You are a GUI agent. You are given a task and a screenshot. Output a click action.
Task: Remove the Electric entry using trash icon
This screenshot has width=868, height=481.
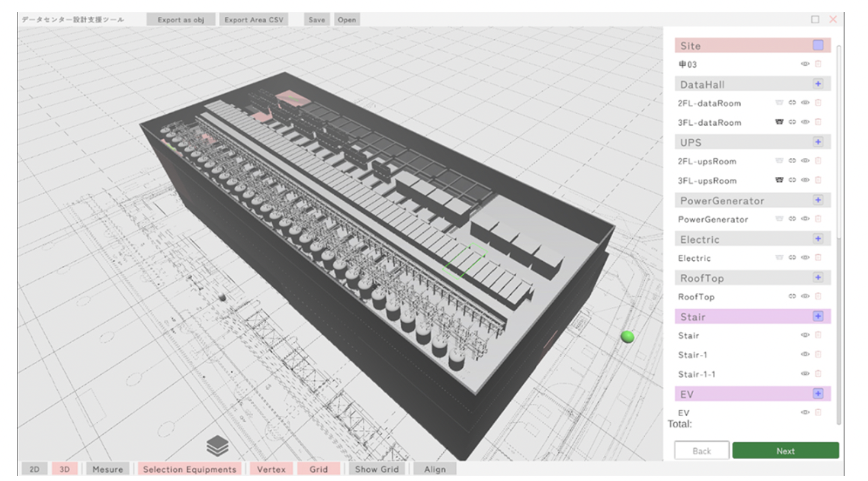click(818, 257)
